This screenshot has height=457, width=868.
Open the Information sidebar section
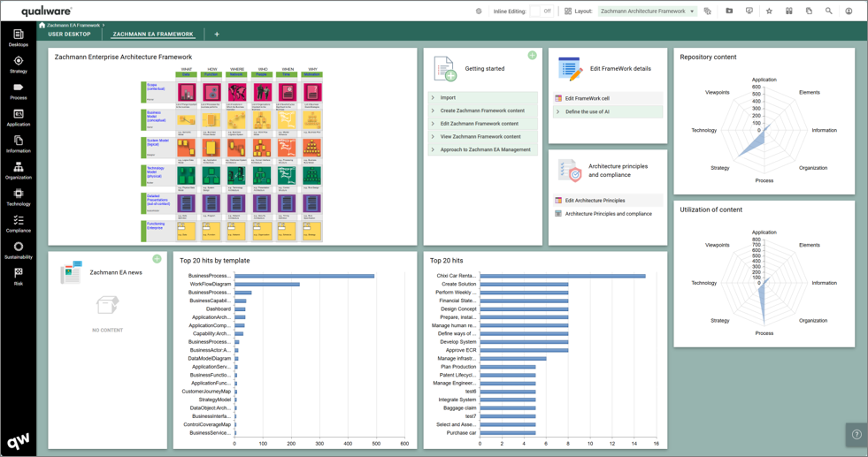[19, 144]
